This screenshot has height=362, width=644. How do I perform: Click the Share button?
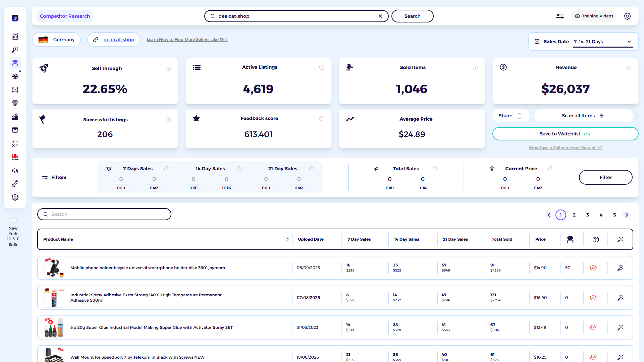point(510,116)
